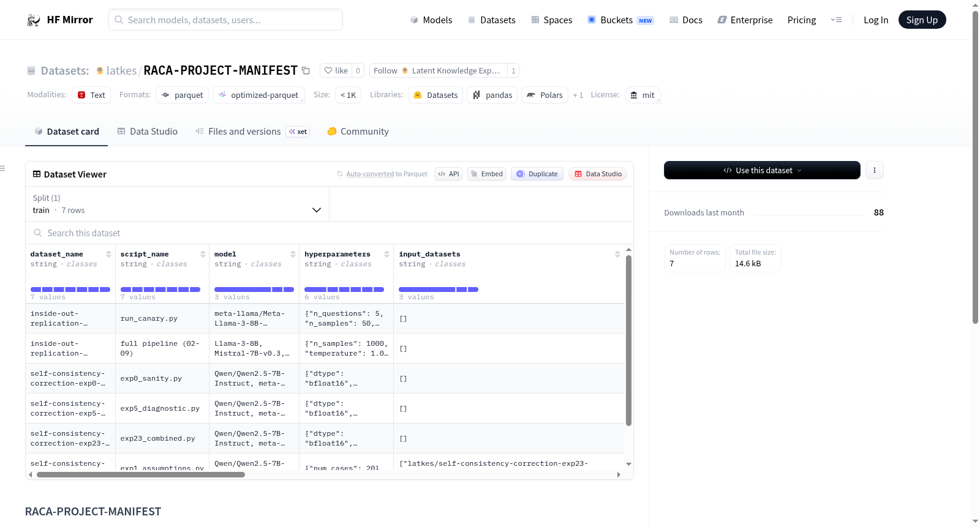Click the API code button
The width and height of the screenshot is (980, 527).
point(448,174)
